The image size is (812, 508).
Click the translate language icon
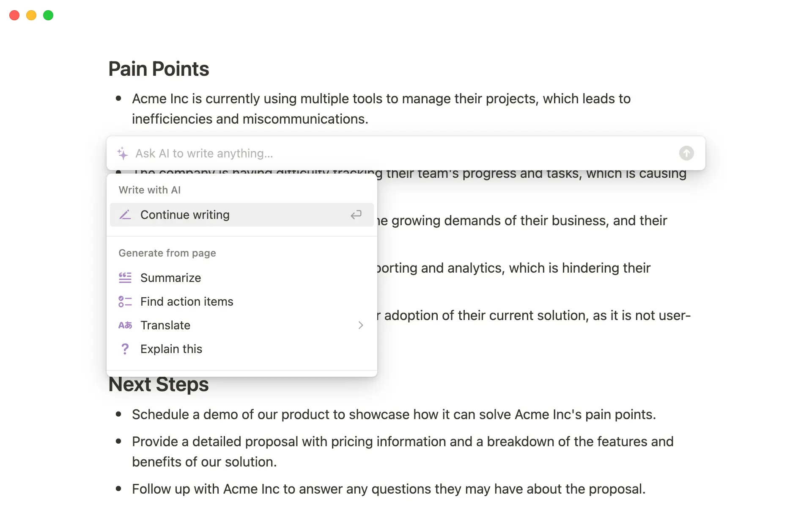click(125, 325)
